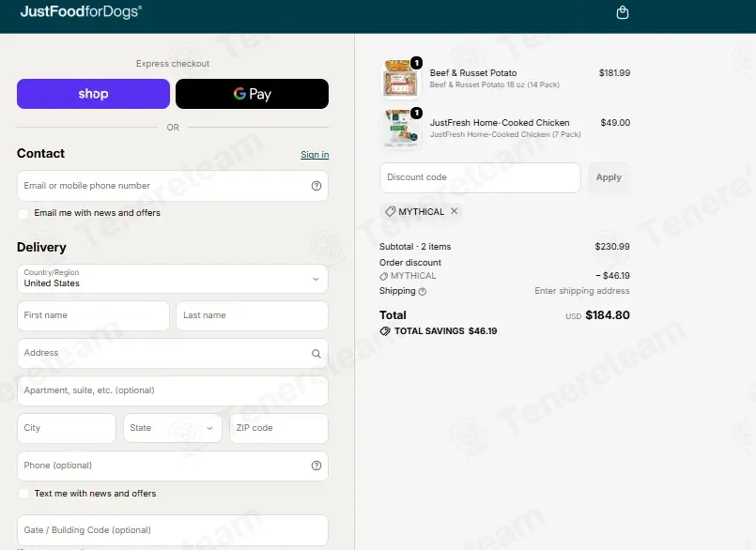Pay with Google Pay button
This screenshot has height=550, width=756.
[x=253, y=94]
